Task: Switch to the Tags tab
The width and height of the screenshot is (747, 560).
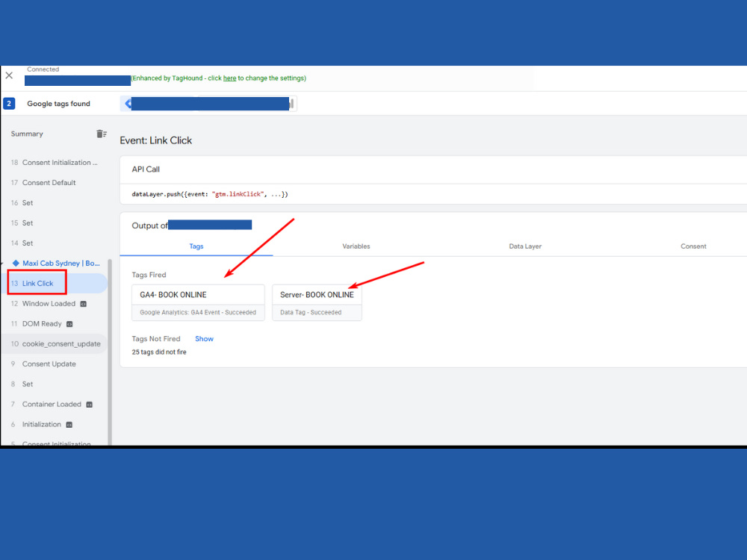Action: tap(196, 246)
